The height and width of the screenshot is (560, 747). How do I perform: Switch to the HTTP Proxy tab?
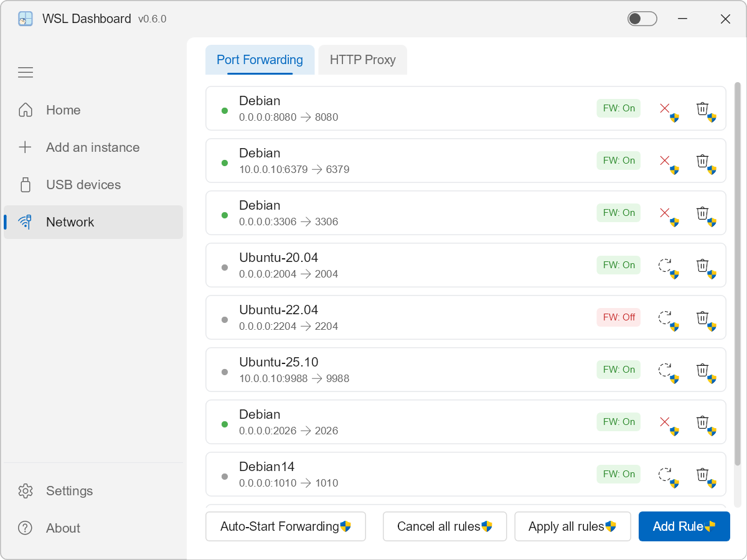pos(362,60)
